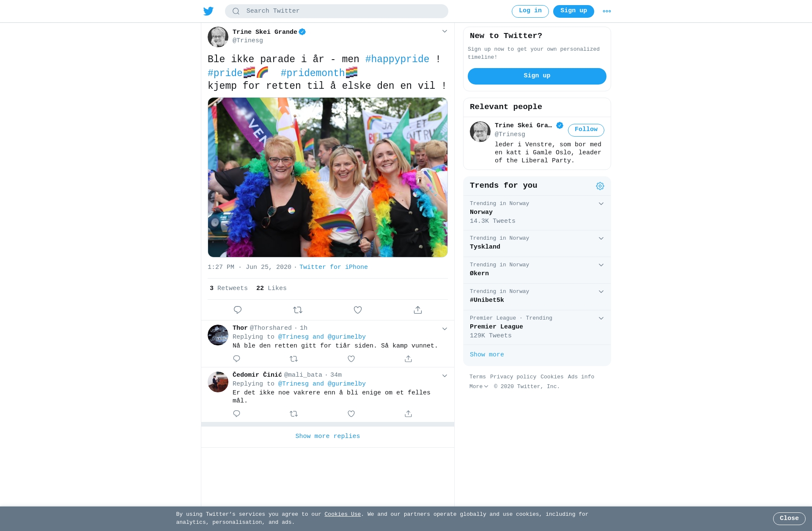Click the Twitter bird logo
This screenshot has height=531, width=812.
click(x=208, y=11)
